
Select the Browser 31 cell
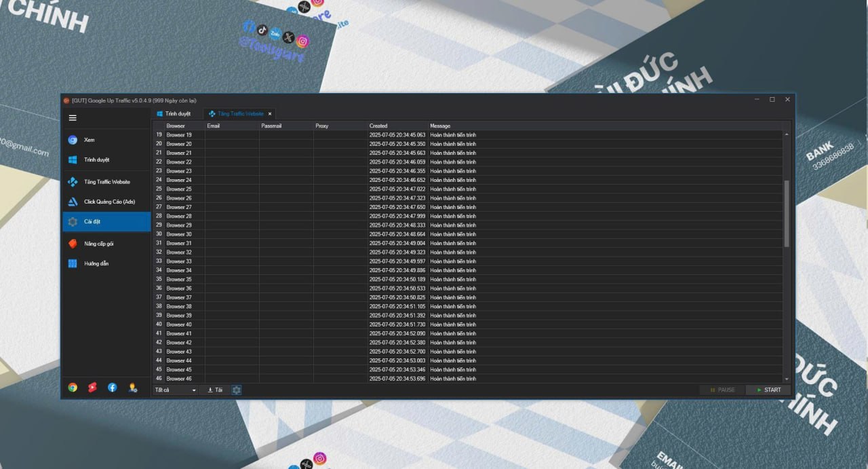point(184,243)
